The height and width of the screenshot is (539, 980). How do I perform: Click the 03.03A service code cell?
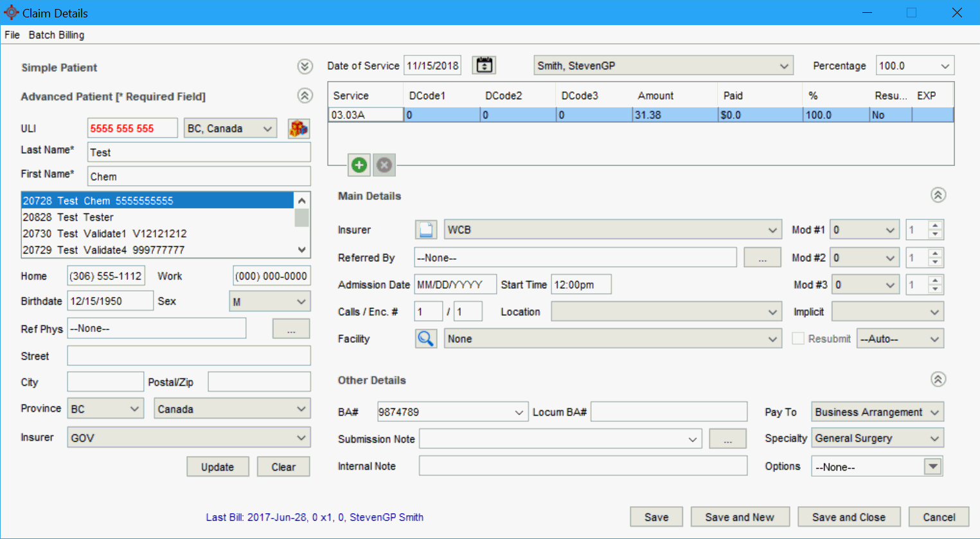pyautogui.click(x=366, y=114)
